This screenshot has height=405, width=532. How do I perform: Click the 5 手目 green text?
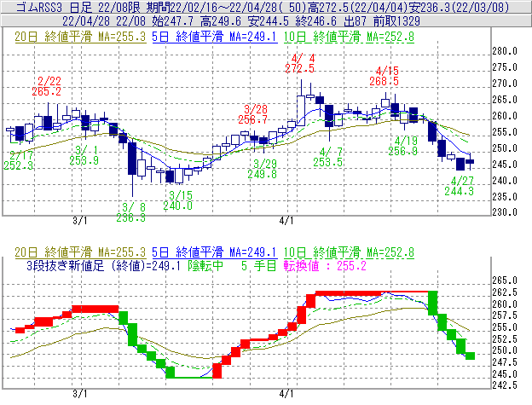tap(258, 265)
